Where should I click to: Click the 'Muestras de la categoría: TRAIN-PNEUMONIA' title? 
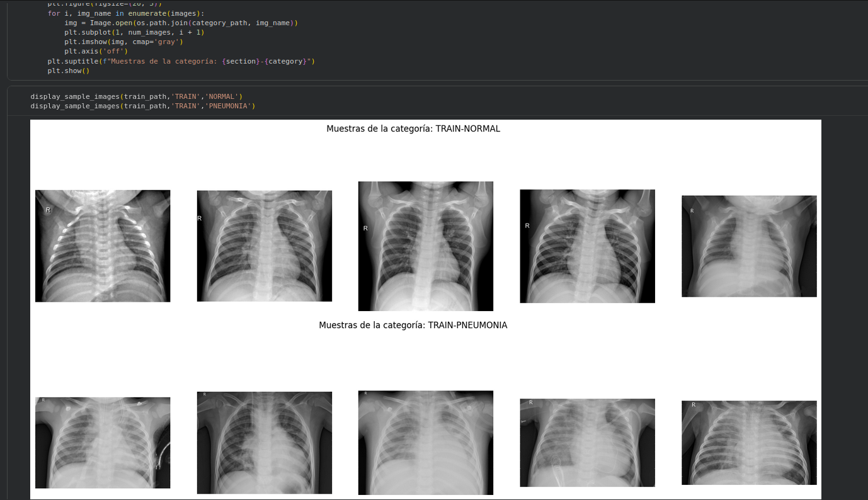413,326
